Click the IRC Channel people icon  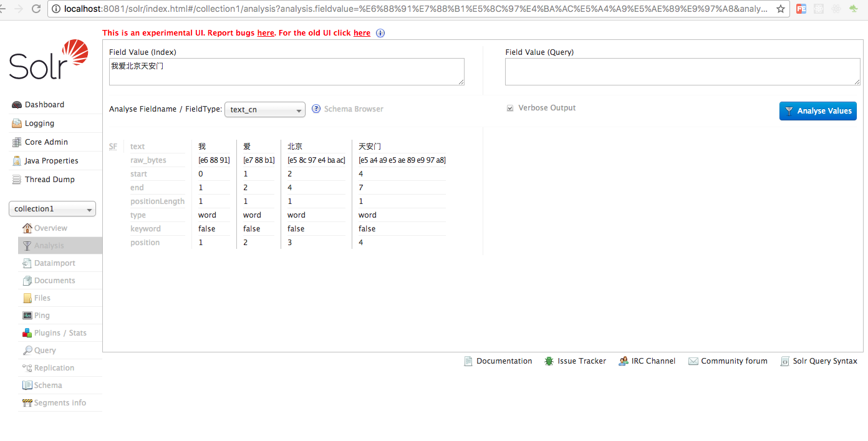click(x=623, y=361)
